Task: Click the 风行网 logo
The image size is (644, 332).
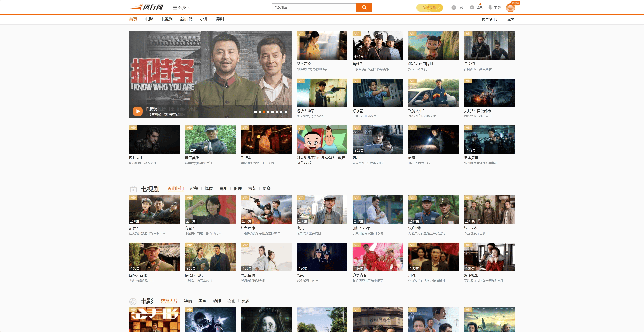Action: click(147, 7)
